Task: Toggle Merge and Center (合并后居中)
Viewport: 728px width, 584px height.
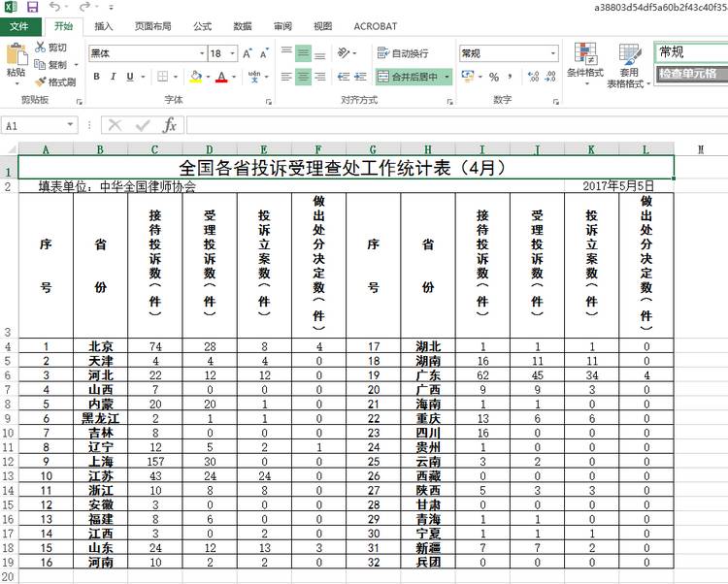Action: pyautogui.click(x=408, y=77)
